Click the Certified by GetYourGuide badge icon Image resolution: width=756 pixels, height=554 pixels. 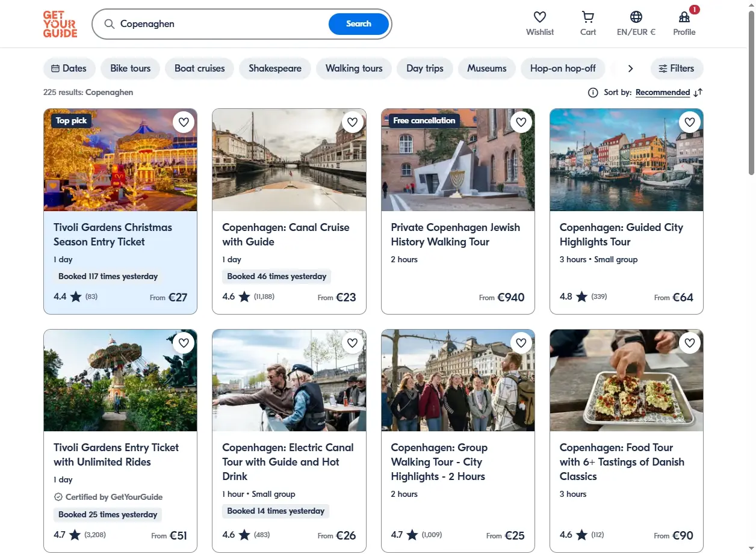pos(58,497)
